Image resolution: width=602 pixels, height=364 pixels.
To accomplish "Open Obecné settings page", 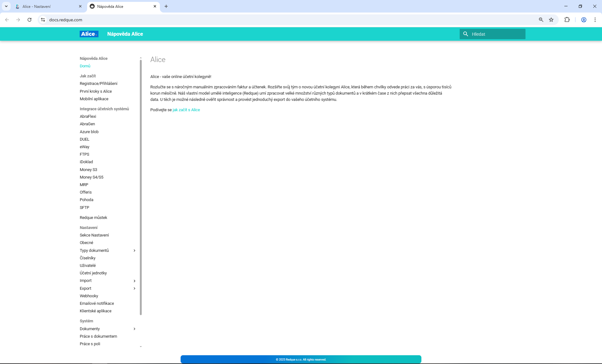I will (87, 243).
